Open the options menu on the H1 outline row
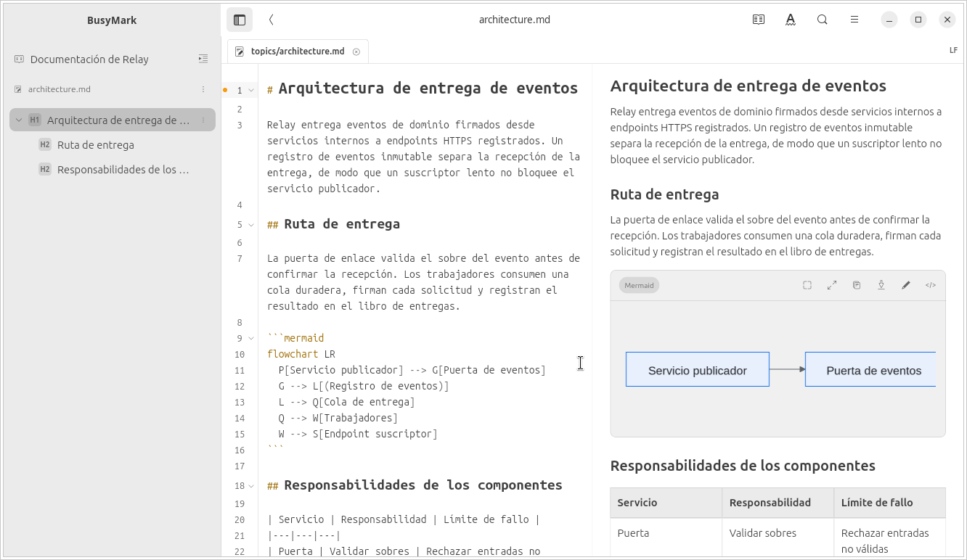 click(x=203, y=120)
